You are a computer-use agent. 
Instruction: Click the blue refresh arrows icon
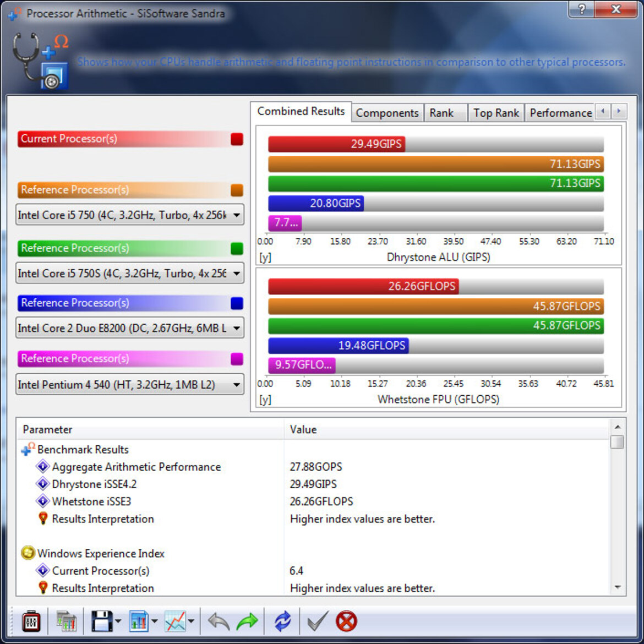(x=282, y=621)
